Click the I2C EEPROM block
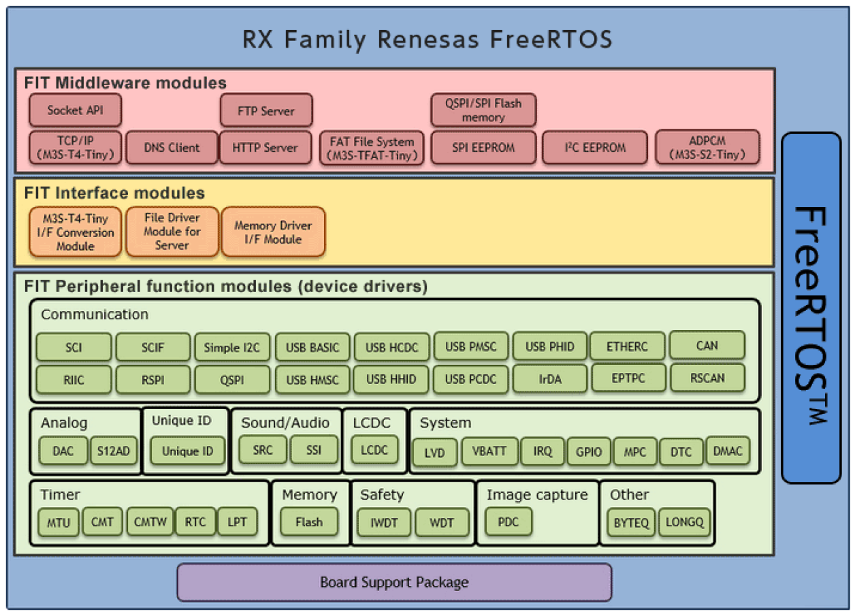Viewport: 855px width, 616px height. tap(594, 147)
